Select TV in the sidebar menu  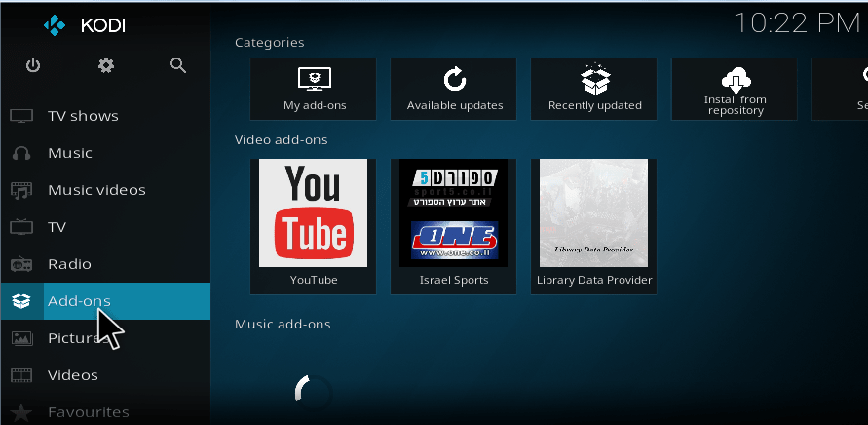coord(105,227)
